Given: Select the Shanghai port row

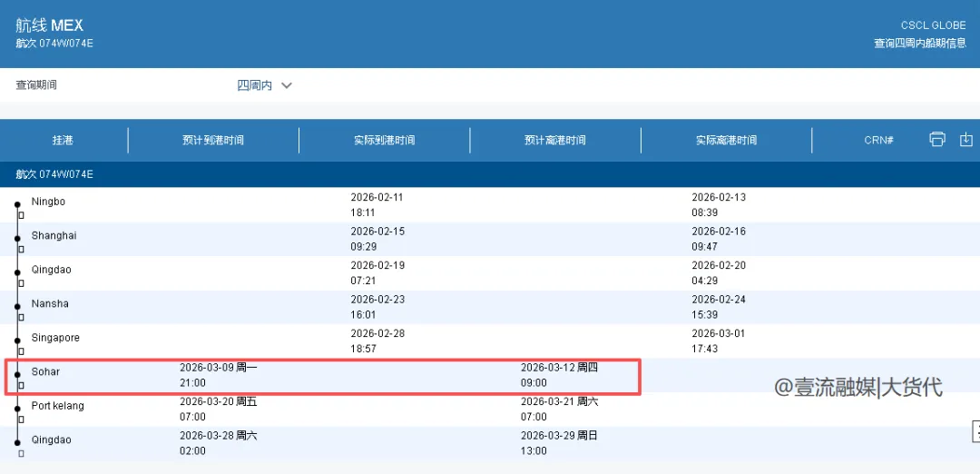Looking at the screenshot, I should tap(490, 240).
